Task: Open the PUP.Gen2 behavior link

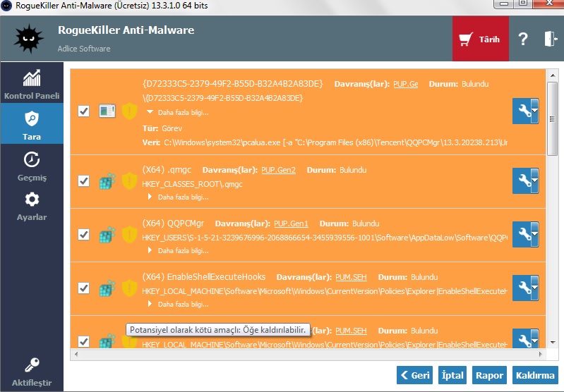Action: tap(278, 170)
